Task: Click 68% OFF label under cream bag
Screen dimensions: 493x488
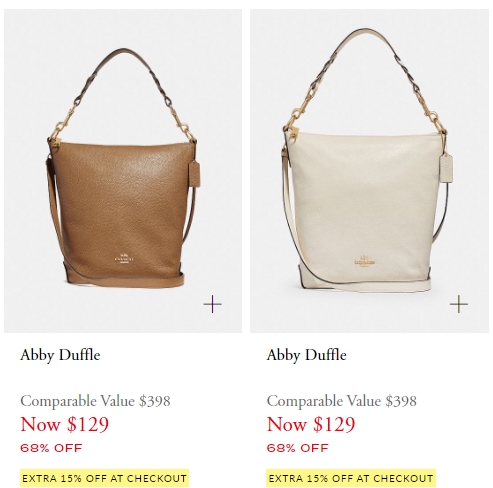Action: pos(298,448)
